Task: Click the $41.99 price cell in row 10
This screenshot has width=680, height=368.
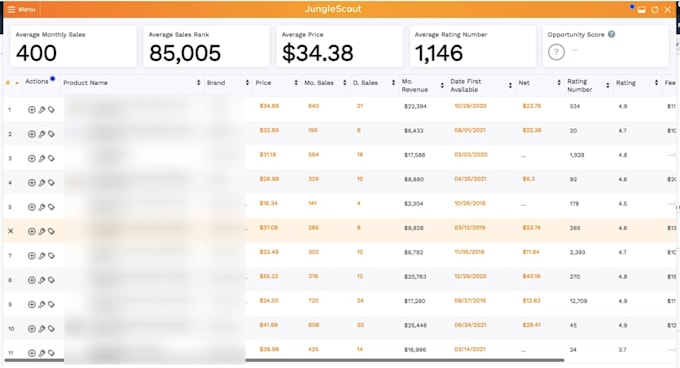Action: tap(269, 325)
